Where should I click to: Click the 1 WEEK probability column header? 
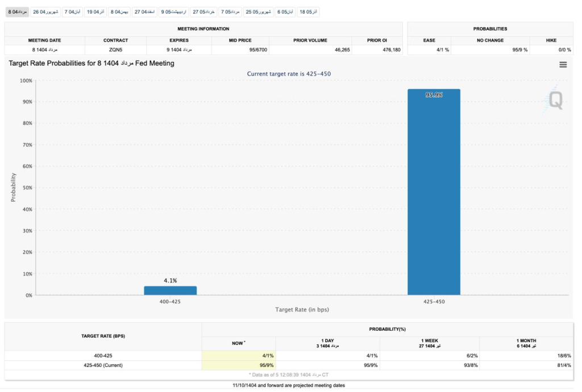click(x=429, y=343)
